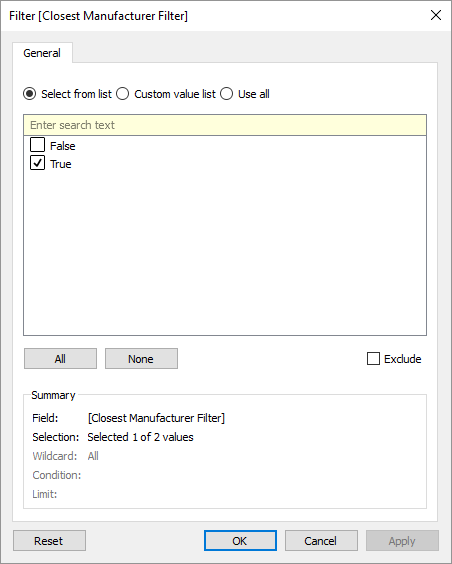Click into the 'Enter search text' field
Image resolution: width=452 pixels, height=564 pixels.
(225, 125)
